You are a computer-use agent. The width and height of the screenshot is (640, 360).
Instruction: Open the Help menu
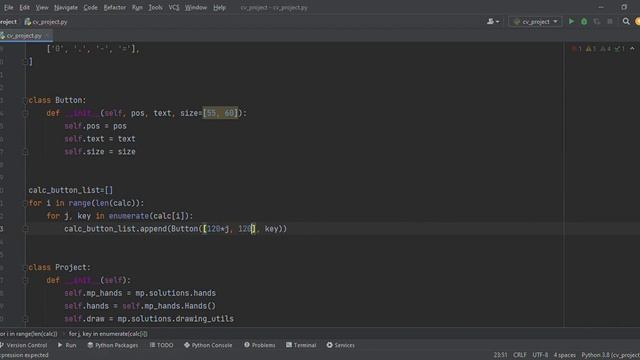pos(219,7)
